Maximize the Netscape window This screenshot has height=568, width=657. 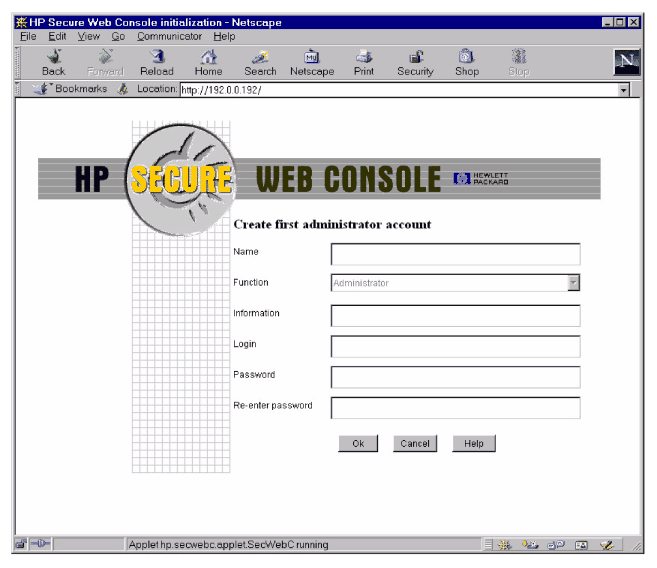(621, 22)
